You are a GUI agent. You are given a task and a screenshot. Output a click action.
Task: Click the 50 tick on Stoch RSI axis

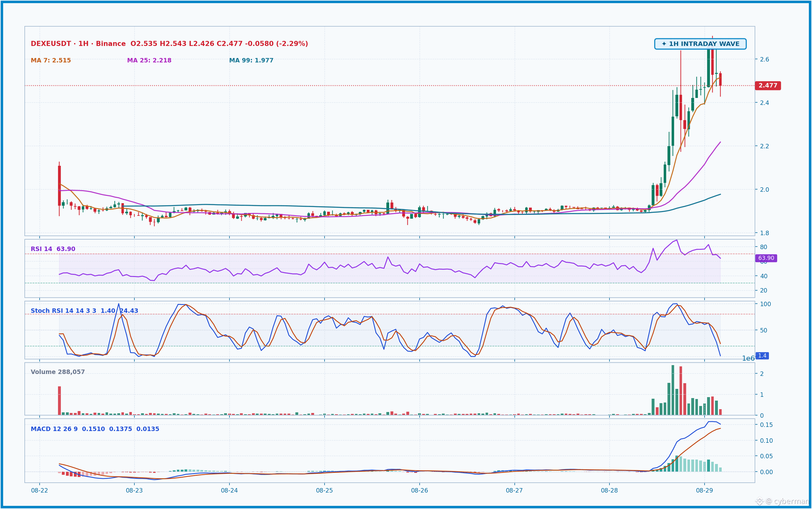tap(764, 330)
